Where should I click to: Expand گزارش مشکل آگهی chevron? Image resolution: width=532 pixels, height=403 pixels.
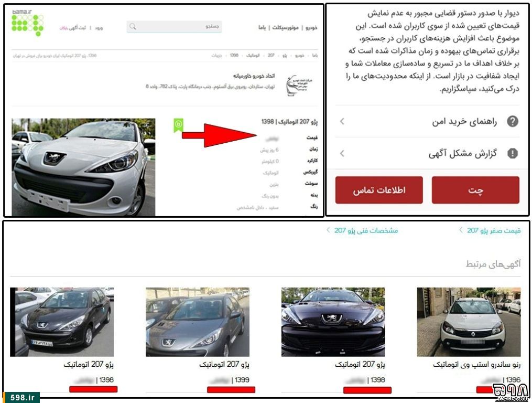[x=342, y=154]
